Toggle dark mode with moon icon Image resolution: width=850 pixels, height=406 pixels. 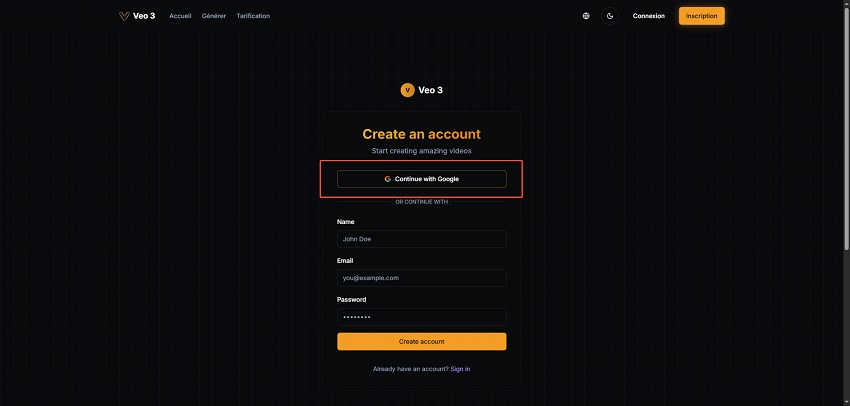pos(610,16)
